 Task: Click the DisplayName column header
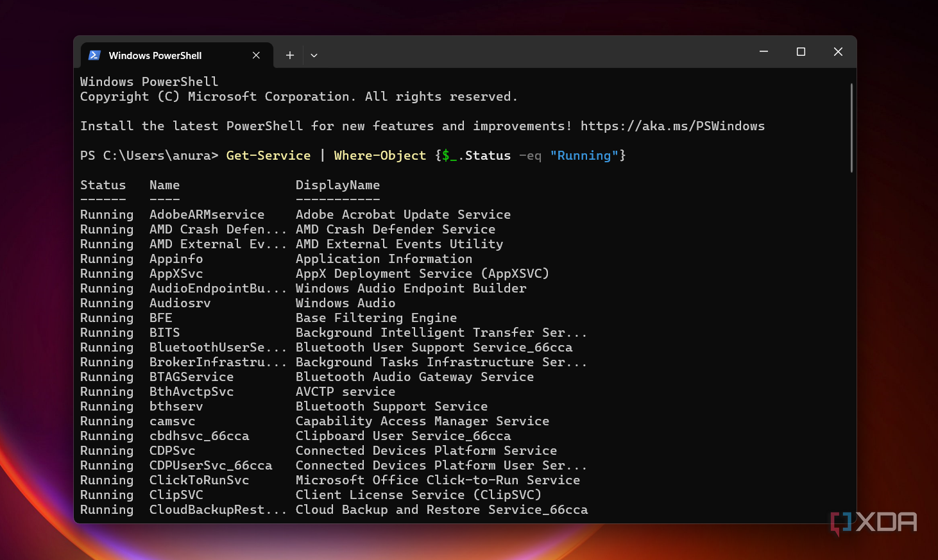pyautogui.click(x=337, y=185)
